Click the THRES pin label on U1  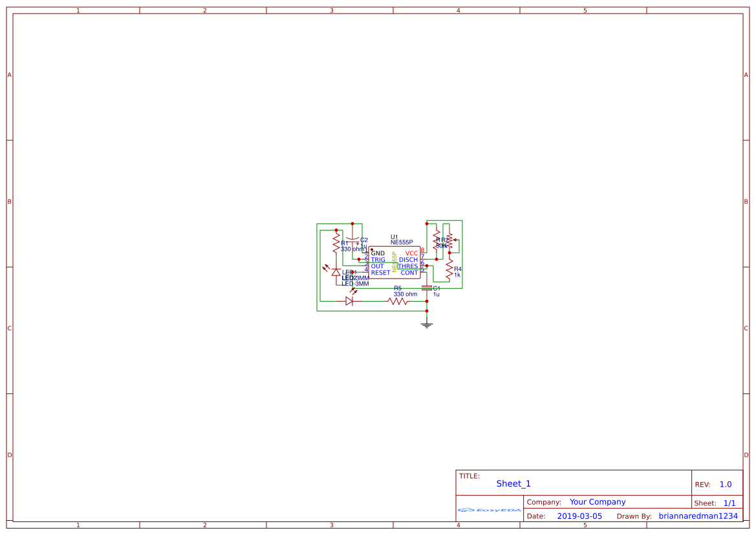[409, 266]
